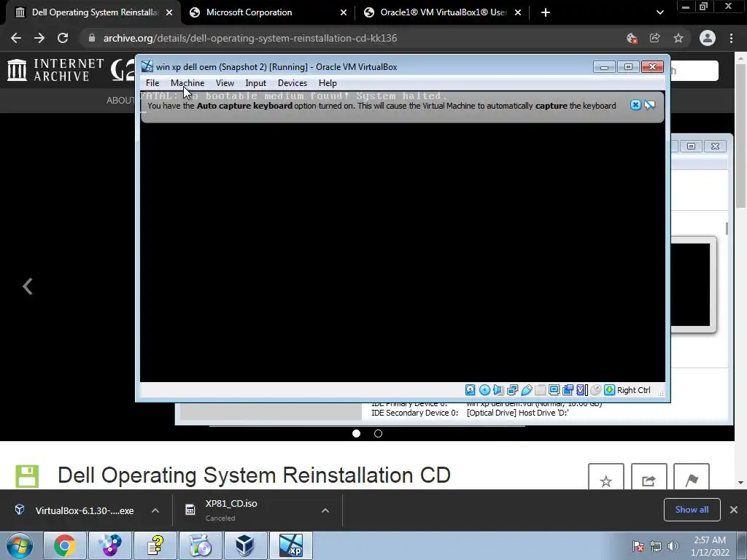Close the Microsoft Corporation tab
The width and height of the screenshot is (747, 560).
pyautogui.click(x=344, y=12)
